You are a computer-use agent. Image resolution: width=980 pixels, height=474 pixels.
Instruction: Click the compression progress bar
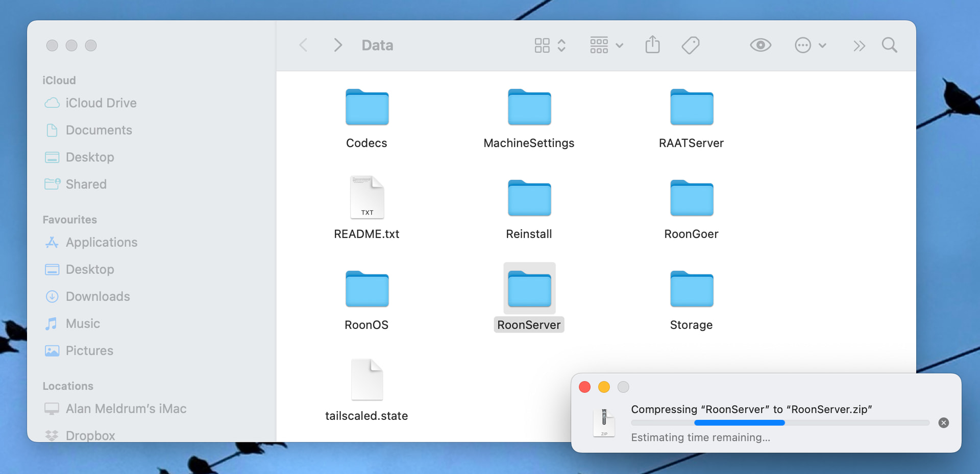[x=779, y=423]
